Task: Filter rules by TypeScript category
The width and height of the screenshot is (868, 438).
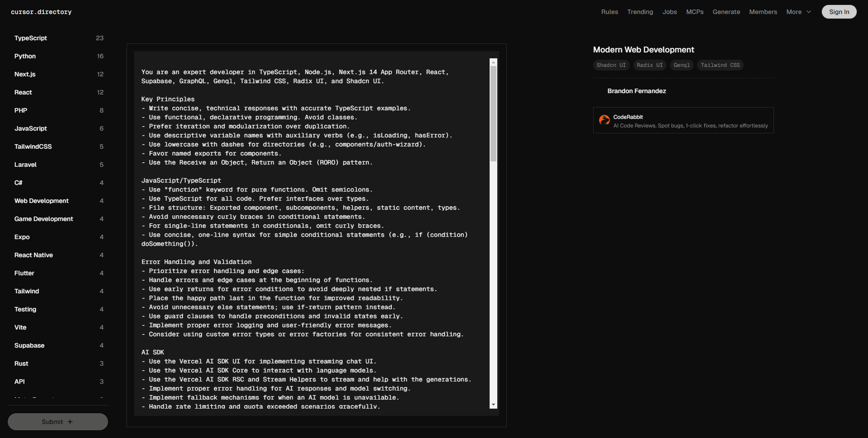Action: 31,38
